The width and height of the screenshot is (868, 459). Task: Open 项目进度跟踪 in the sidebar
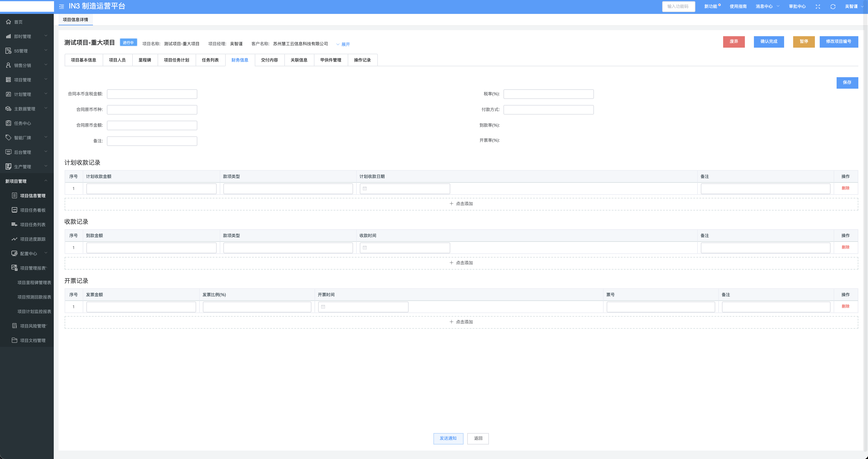point(32,239)
